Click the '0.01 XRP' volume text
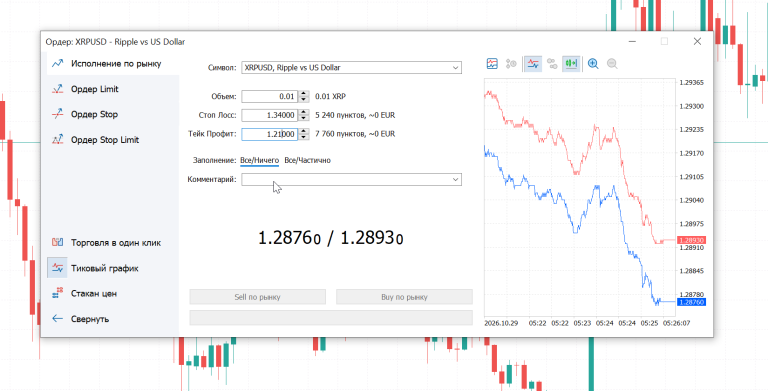The height and width of the screenshot is (391, 768). (x=331, y=97)
